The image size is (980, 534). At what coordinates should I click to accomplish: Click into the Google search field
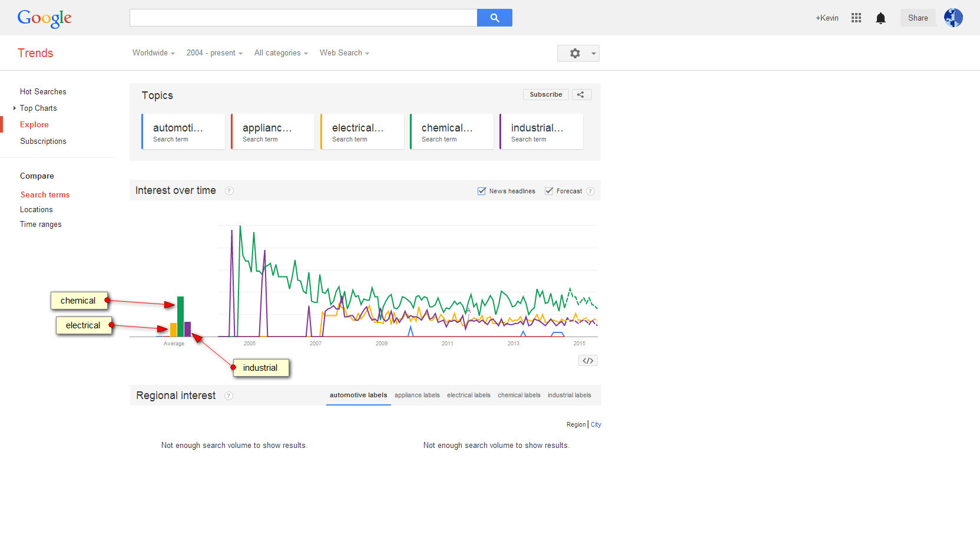click(303, 18)
